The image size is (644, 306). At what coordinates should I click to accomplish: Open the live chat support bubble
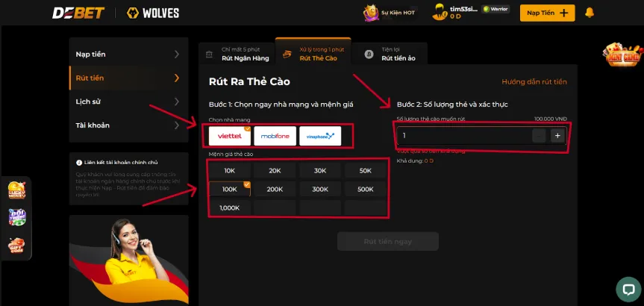(x=628, y=290)
